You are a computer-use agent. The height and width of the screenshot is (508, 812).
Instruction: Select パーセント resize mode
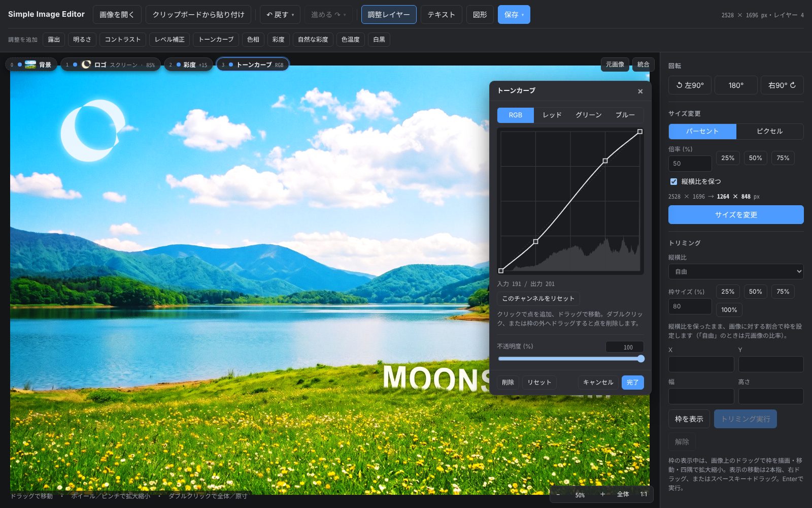702,131
